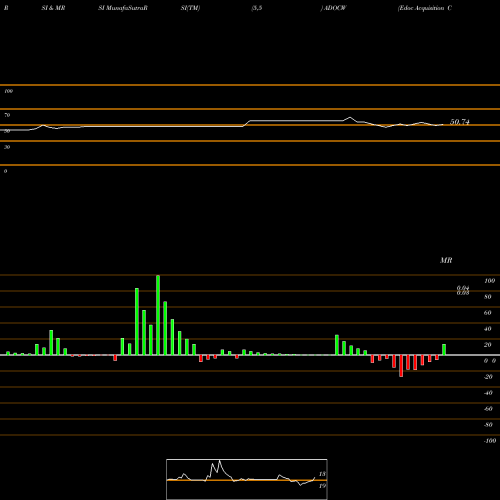Click the "19" label in mini chart
The height and width of the screenshot is (500, 500).
[322, 486]
